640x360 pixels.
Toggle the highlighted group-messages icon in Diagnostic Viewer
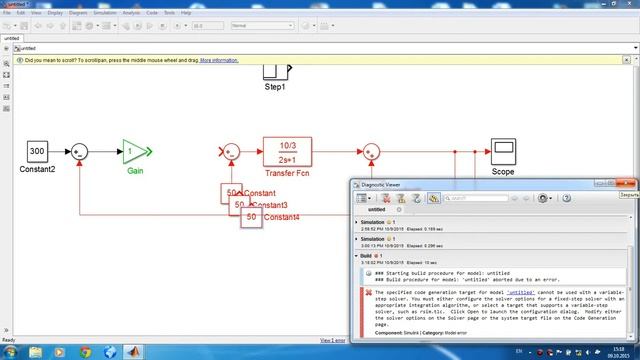(x=433, y=198)
